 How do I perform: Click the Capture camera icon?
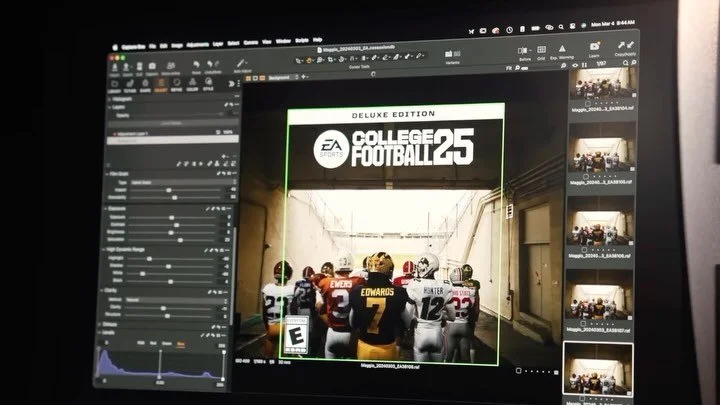point(152,68)
